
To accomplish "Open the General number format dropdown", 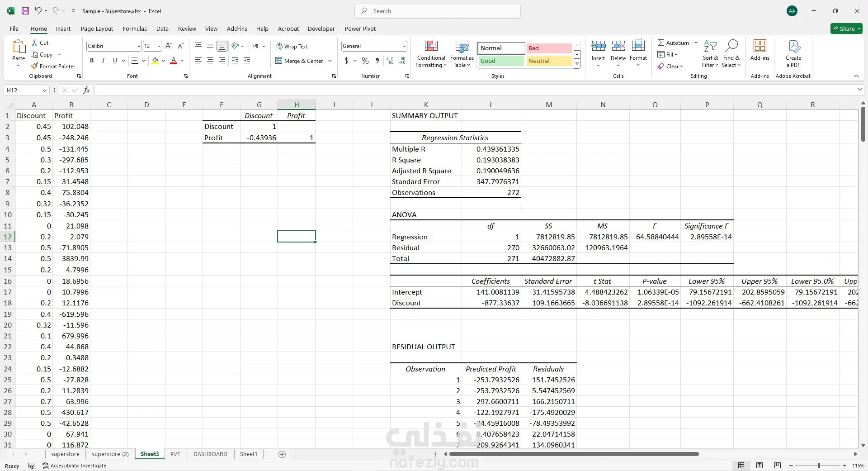I will point(404,46).
